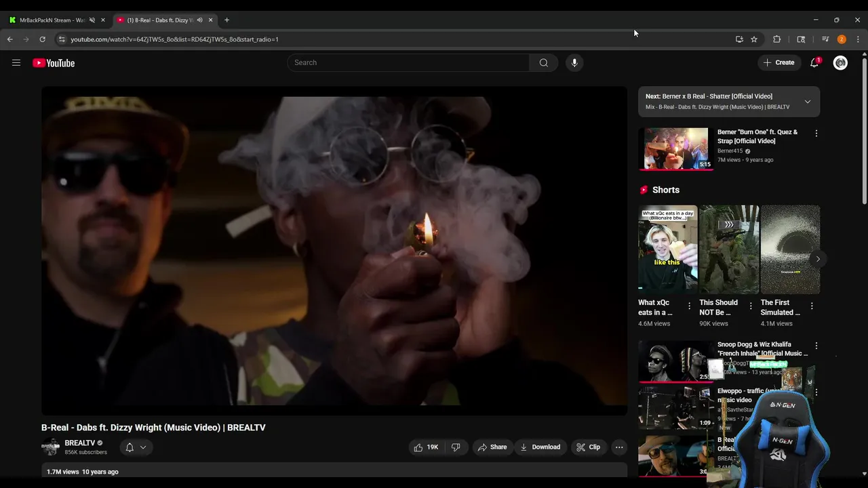Click in the YouTube search input field

[408, 62]
